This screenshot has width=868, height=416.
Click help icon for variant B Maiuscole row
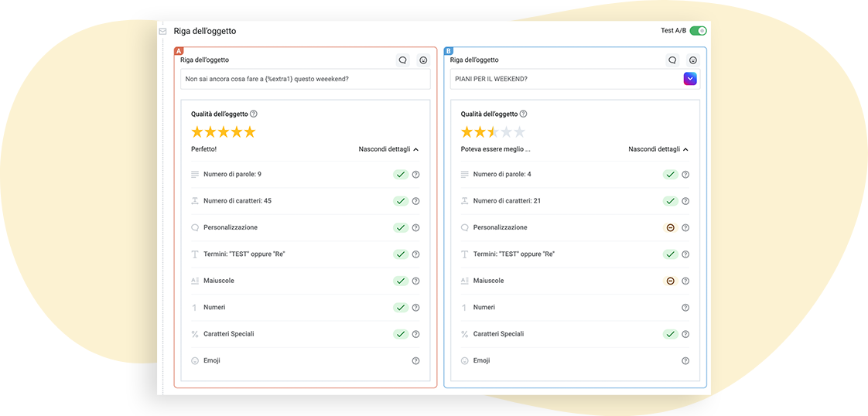[x=685, y=281]
